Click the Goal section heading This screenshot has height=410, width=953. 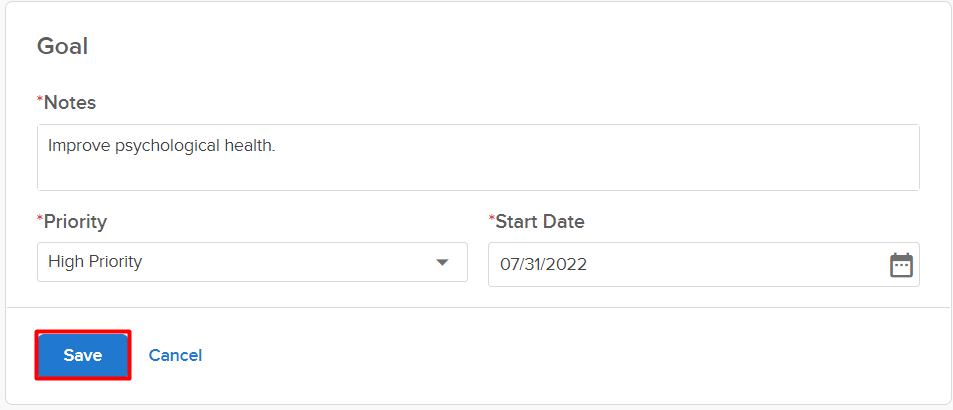point(63,46)
